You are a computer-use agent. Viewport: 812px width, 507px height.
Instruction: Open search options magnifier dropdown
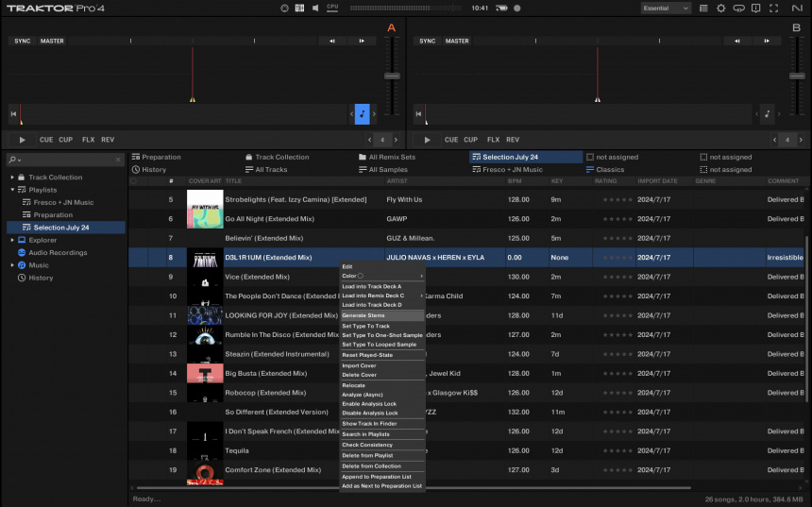point(14,160)
